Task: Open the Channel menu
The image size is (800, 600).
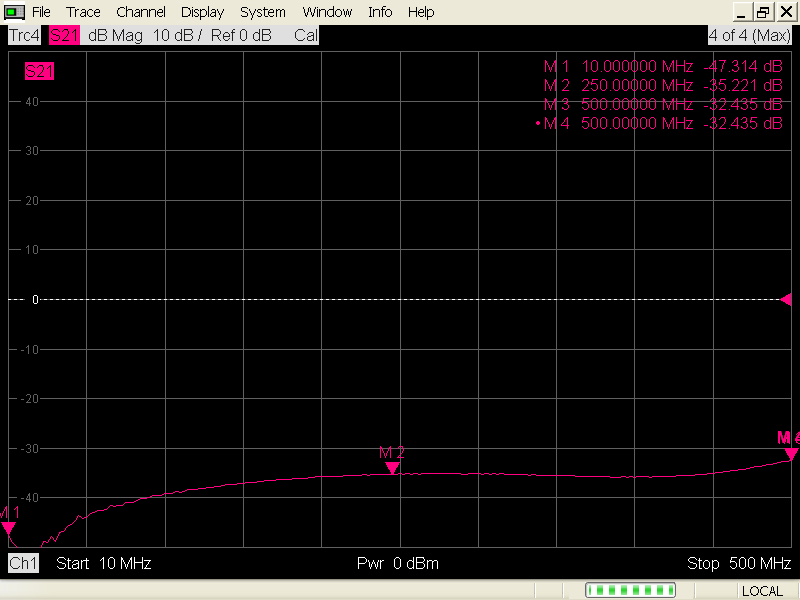Action: (141, 12)
